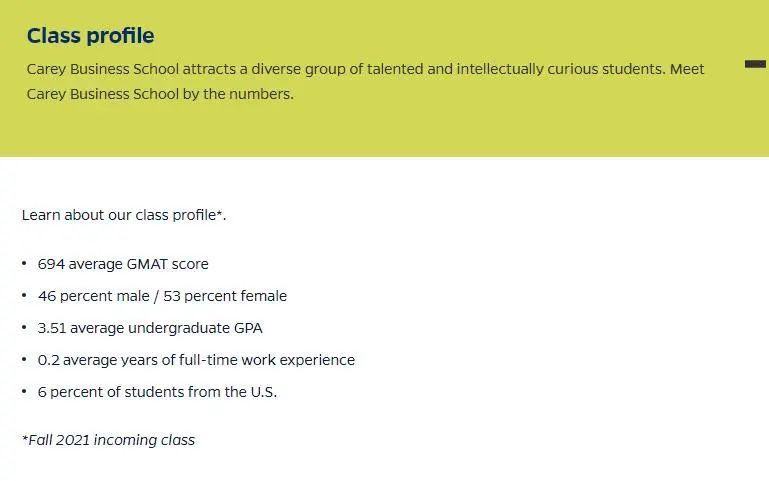Click the bullet before the GMAT score line
The height and width of the screenshot is (481, 769).
pos(24,264)
